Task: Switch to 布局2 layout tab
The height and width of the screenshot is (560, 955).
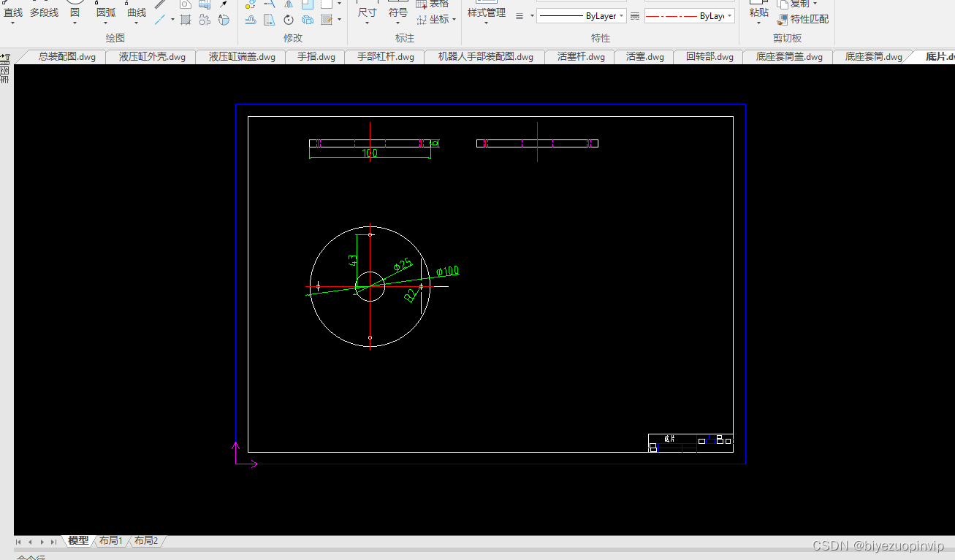Action: pos(145,541)
